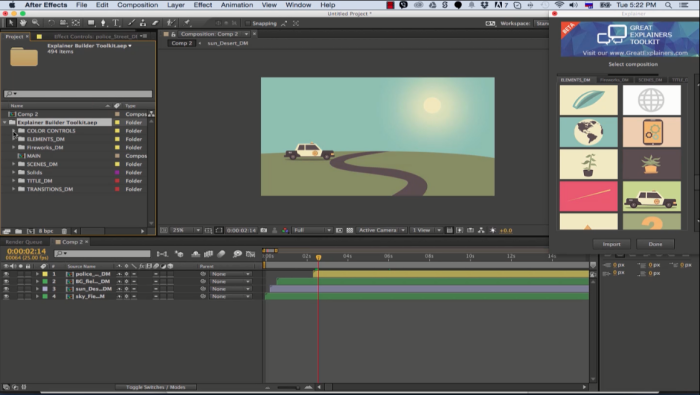This screenshot has height=395, width=700.
Task: Hide the police layer with eye toggle
Action: (x=6, y=274)
